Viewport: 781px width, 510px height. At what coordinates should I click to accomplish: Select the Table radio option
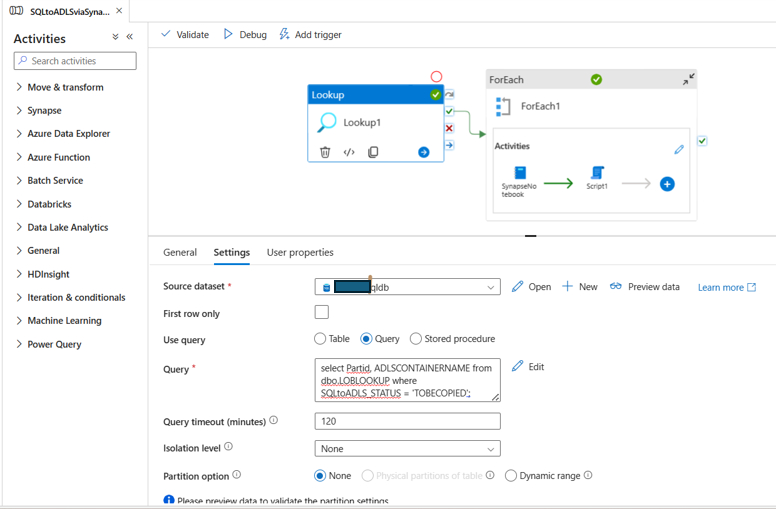click(x=320, y=339)
